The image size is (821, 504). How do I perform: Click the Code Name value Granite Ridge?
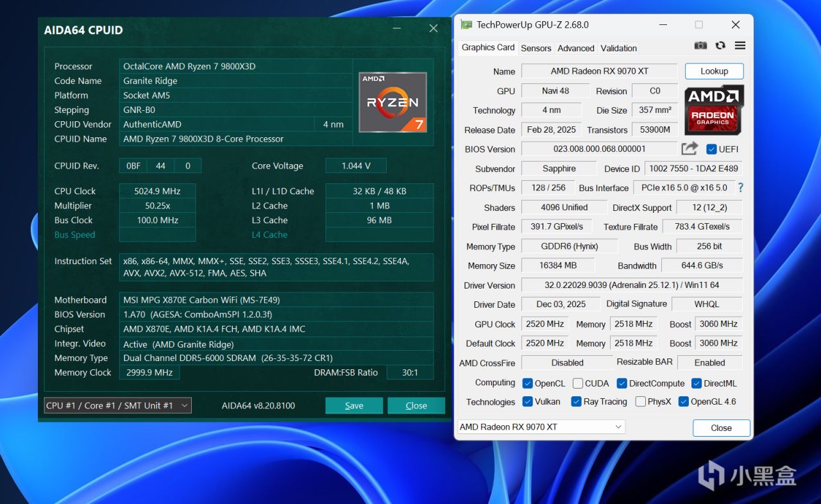point(236,81)
